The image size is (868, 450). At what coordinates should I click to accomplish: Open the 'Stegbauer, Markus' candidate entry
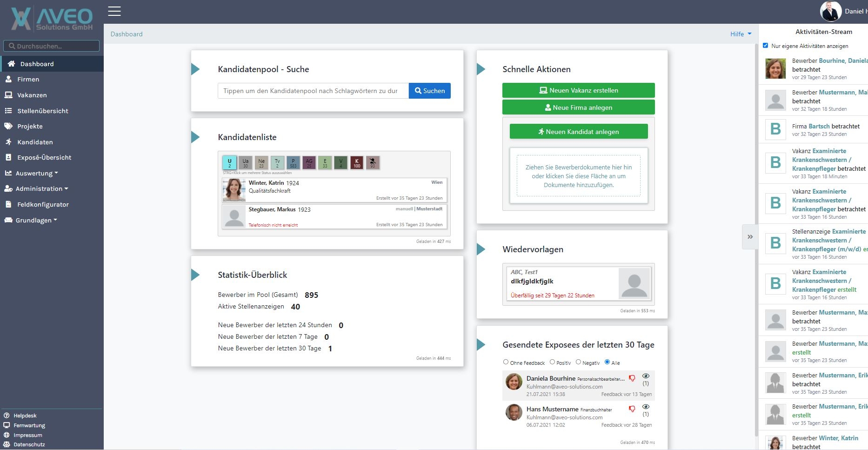334,217
